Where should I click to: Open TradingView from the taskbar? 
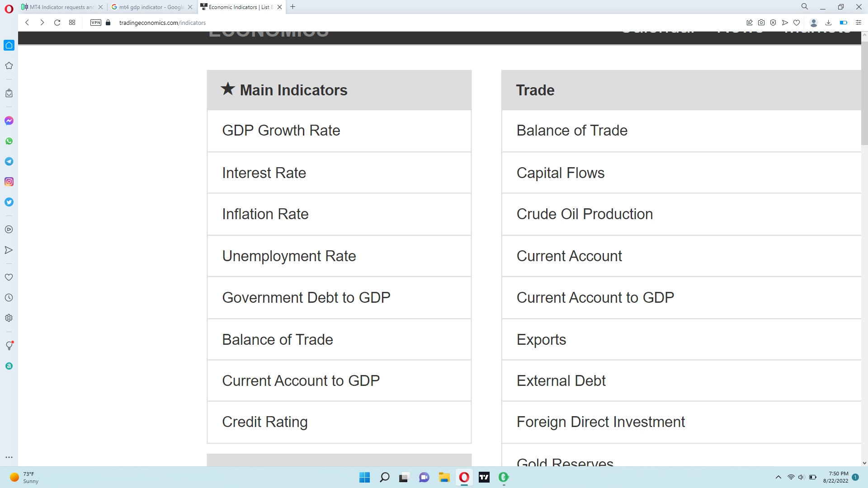pyautogui.click(x=484, y=477)
